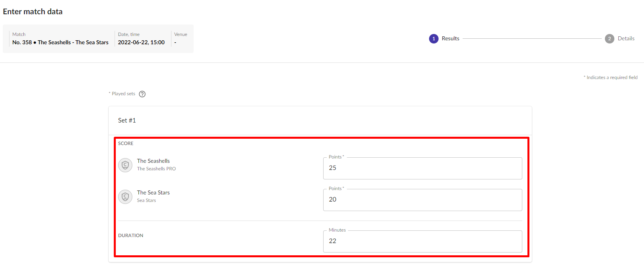The height and width of the screenshot is (264, 644).
Task: Click the DURATION section label
Action: (130, 236)
